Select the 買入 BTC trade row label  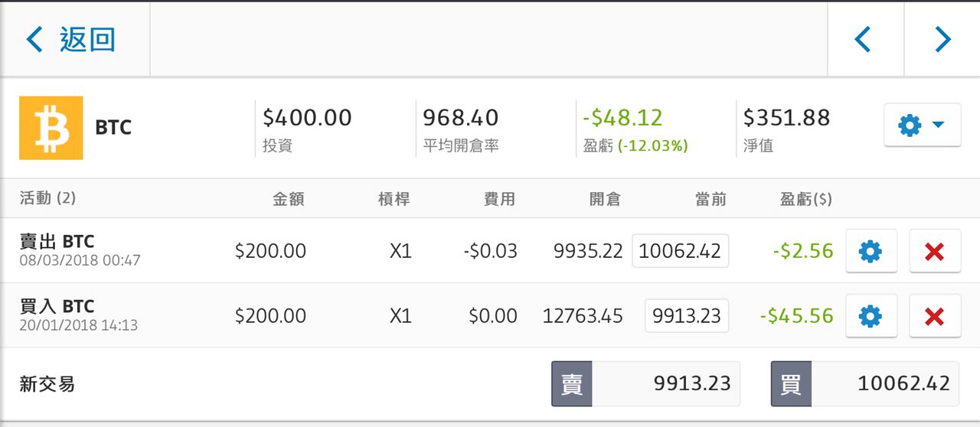point(57,307)
